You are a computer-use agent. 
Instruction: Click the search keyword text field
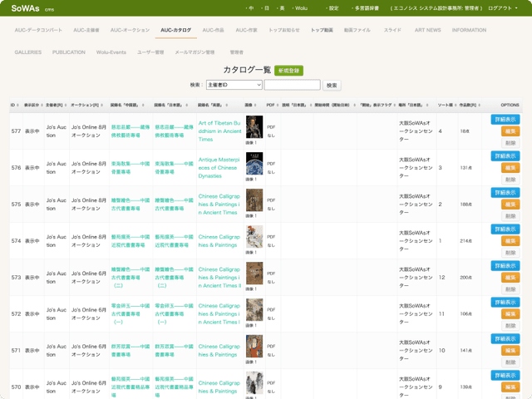[292, 85]
